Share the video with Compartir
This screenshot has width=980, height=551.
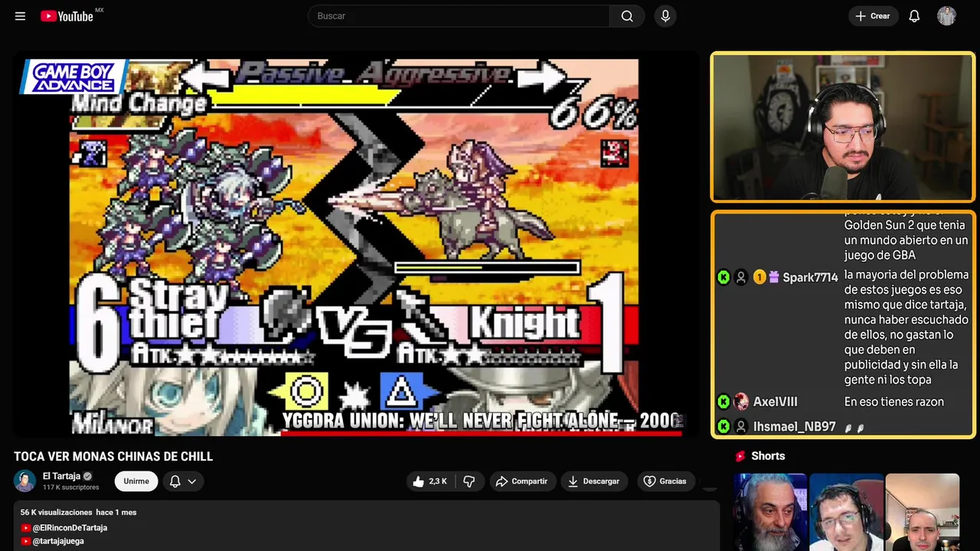(521, 481)
